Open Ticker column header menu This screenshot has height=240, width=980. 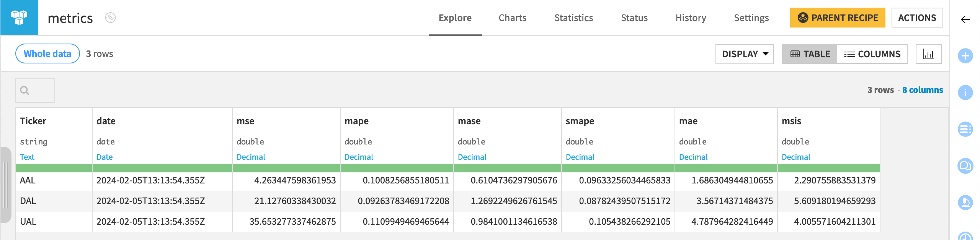click(x=33, y=121)
